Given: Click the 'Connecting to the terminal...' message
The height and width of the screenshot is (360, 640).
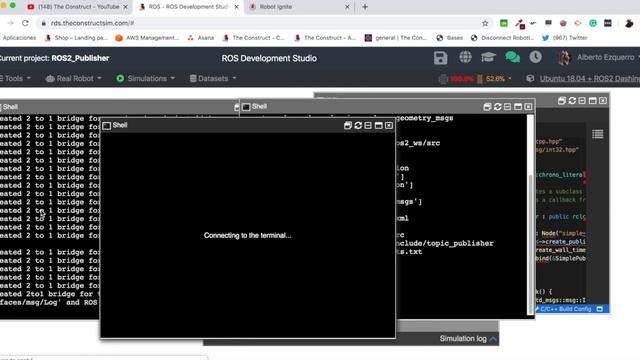Looking at the screenshot, I should point(247,236).
